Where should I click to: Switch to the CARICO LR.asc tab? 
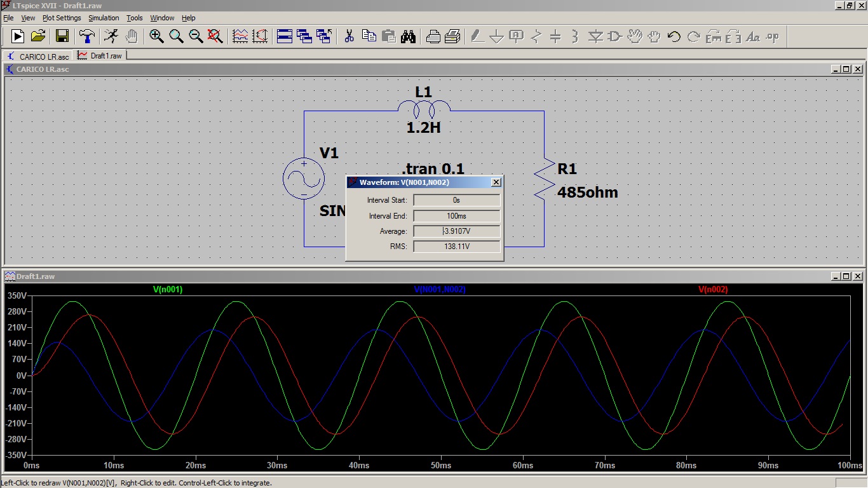tap(38, 57)
